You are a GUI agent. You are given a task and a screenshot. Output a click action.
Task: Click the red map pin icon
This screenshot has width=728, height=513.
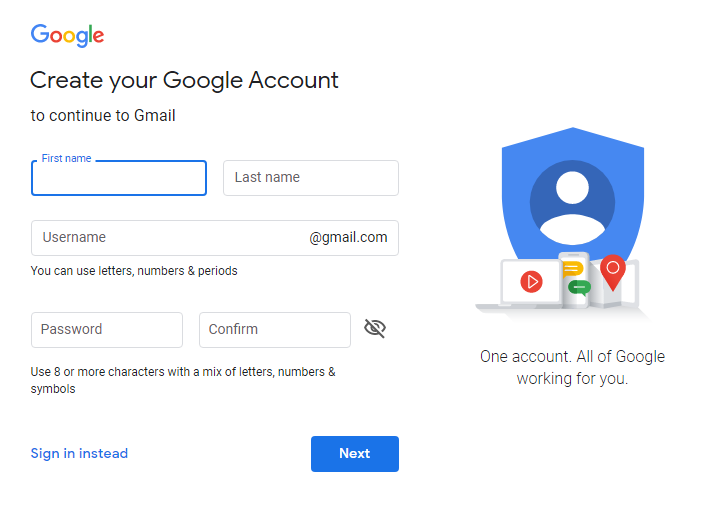click(612, 270)
